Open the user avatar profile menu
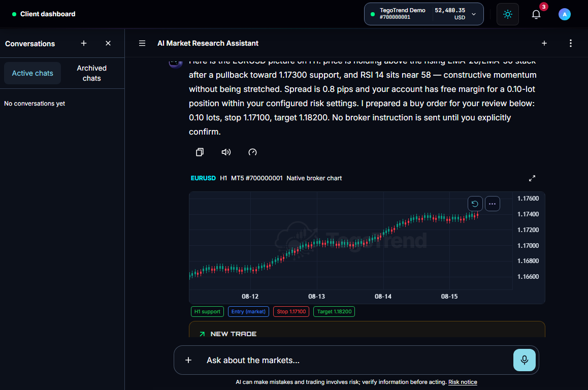Image resolution: width=588 pixels, height=390 pixels. tap(564, 14)
